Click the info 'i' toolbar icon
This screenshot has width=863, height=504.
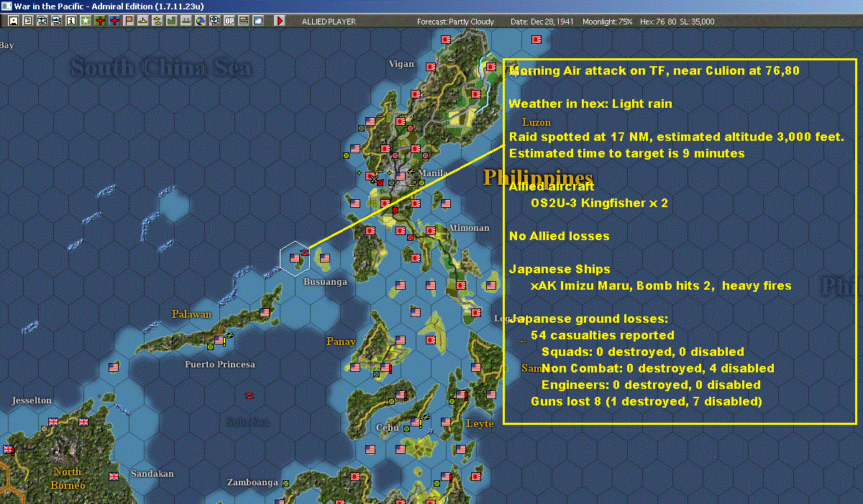coord(71,21)
